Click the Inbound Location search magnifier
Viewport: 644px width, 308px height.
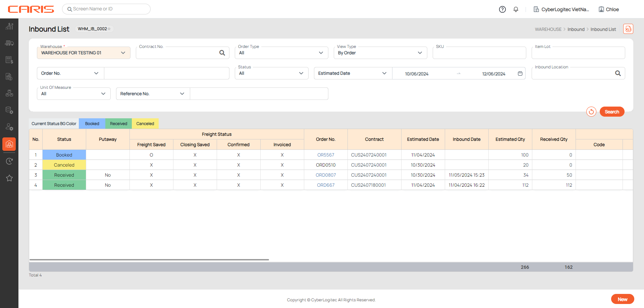click(618, 73)
